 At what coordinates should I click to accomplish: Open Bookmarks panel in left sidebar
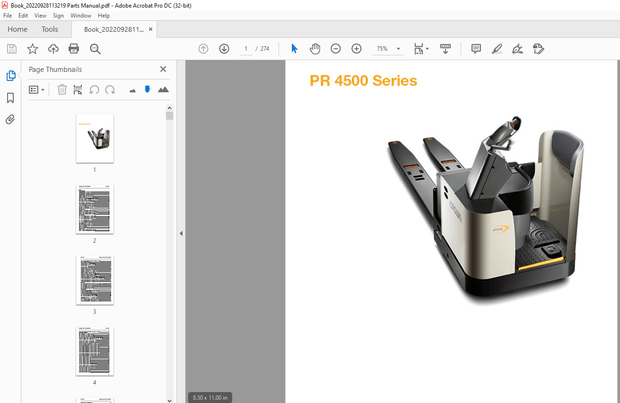coord(11,97)
